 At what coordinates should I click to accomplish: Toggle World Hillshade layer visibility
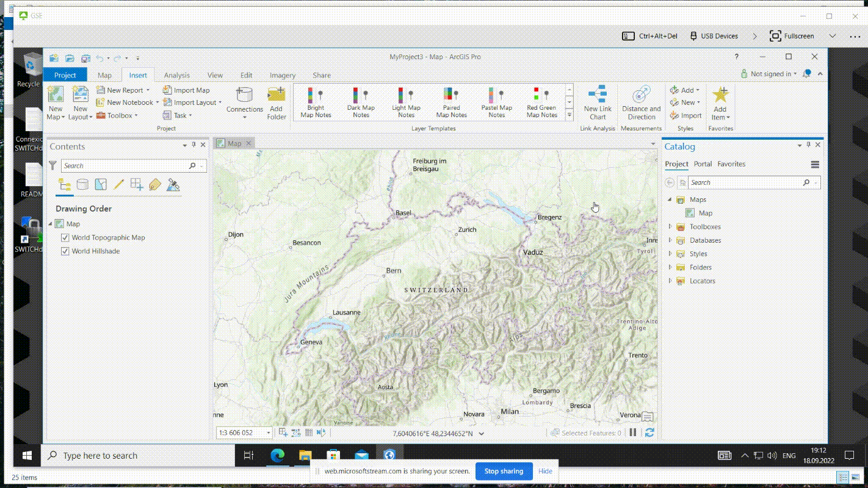[x=65, y=251]
